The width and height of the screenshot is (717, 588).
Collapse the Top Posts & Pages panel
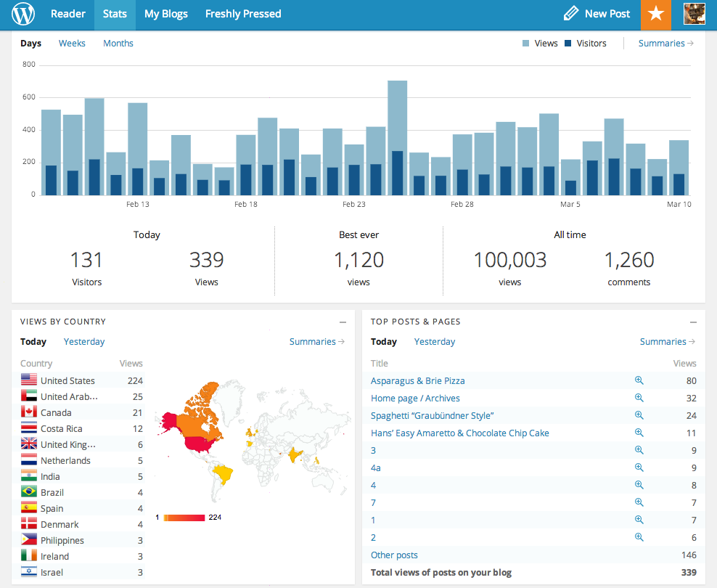(x=693, y=322)
